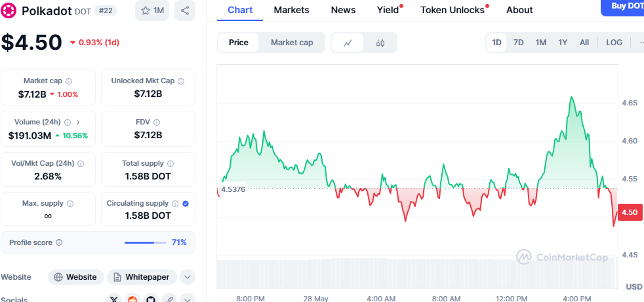Click the 0.93% (1d) price change
Viewport: 644px width, 302px height.
pos(95,43)
